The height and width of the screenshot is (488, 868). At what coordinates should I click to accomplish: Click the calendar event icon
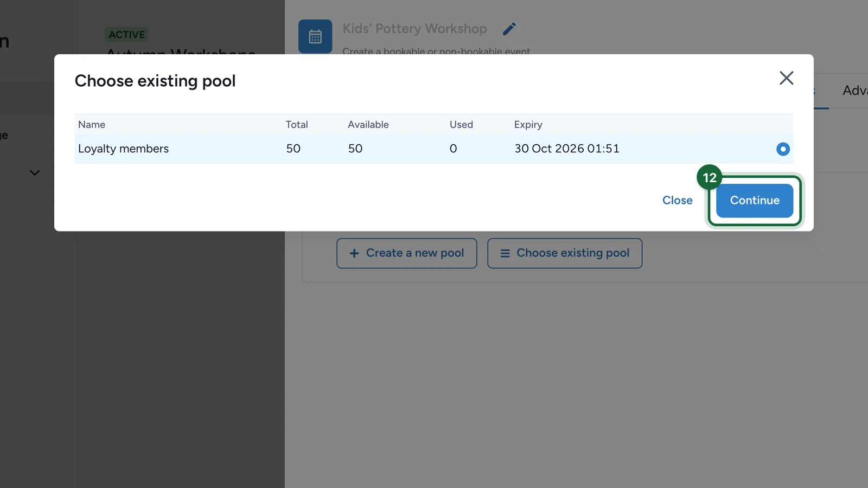pos(315,36)
